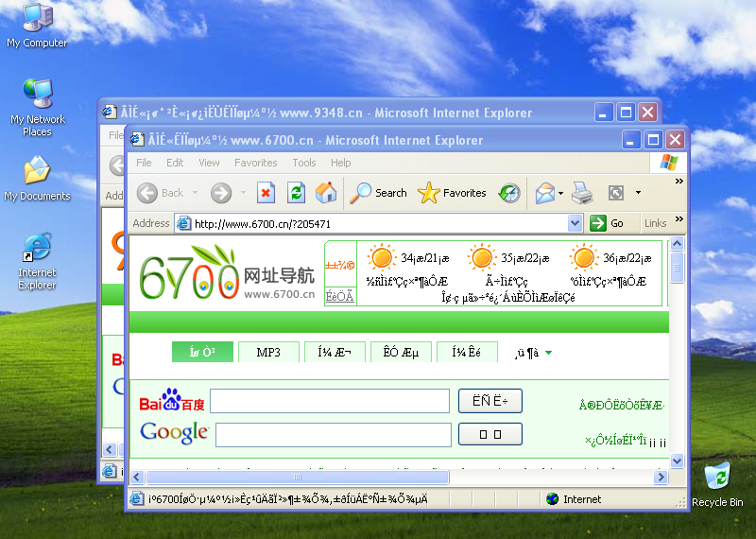This screenshot has width=756, height=539.
Task: Open the History clock icon
Action: point(509,193)
